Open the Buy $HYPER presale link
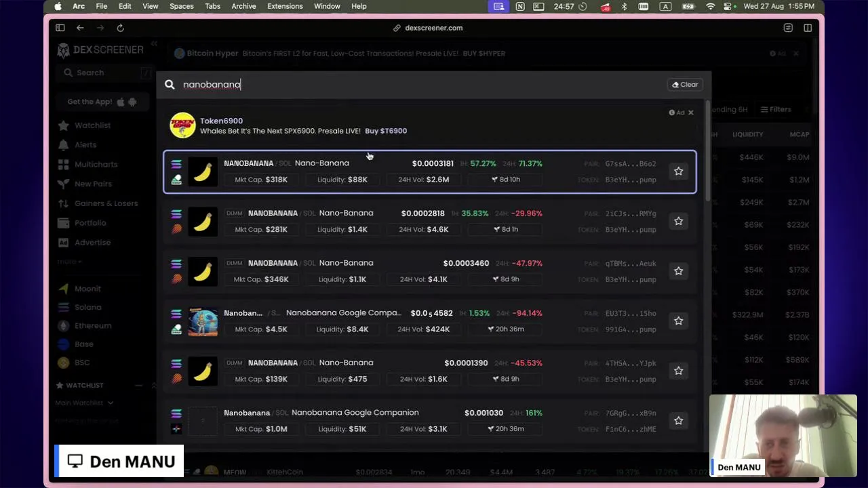 point(484,54)
